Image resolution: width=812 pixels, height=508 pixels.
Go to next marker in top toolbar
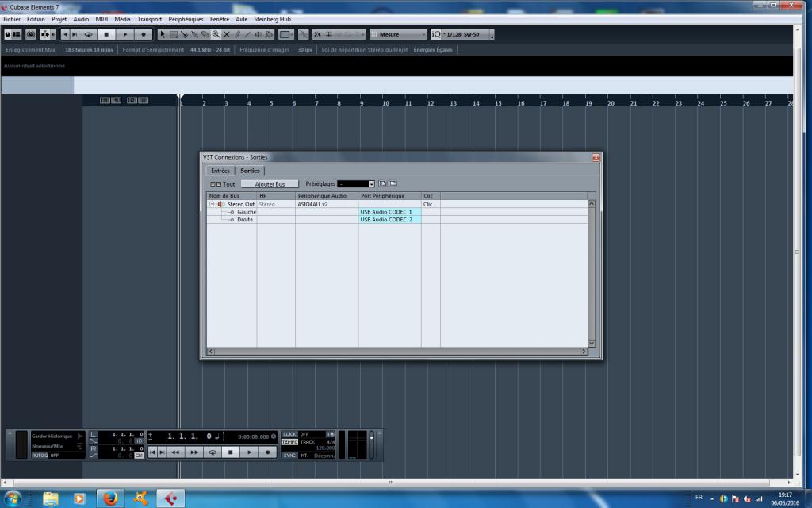click(x=75, y=34)
